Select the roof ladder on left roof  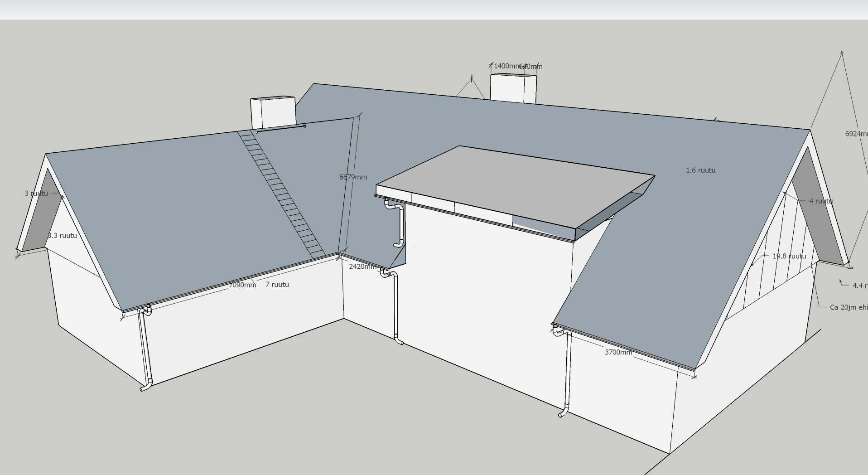(x=281, y=193)
